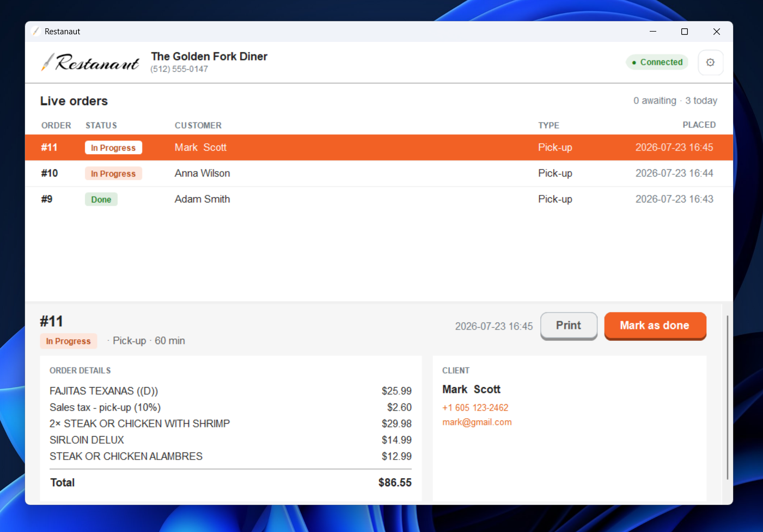The height and width of the screenshot is (532, 763).
Task: Click Pick-up type for Anna Wilson order
Action: [x=555, y=173]
